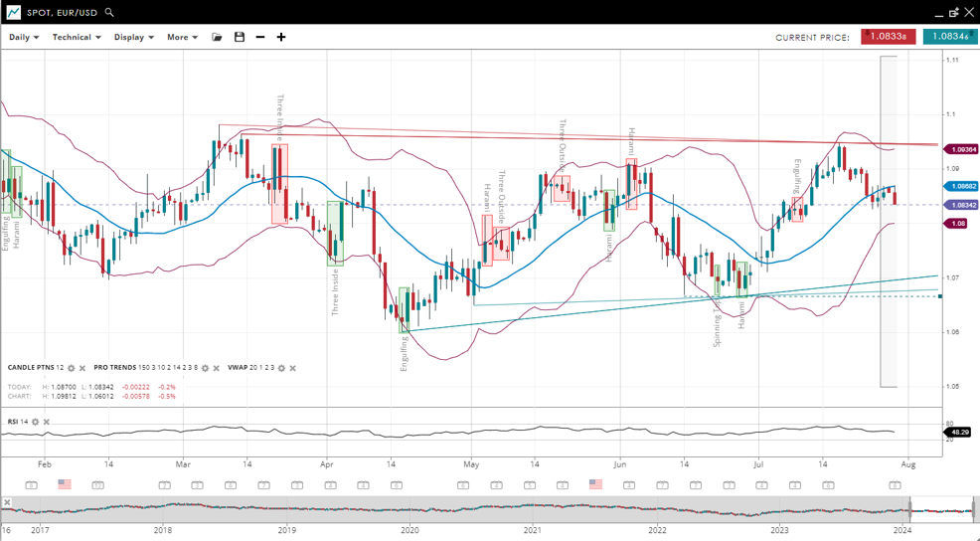Zoom in with the plus icon
This screenshot has width=980, height=541.
(x=281, y=37)
